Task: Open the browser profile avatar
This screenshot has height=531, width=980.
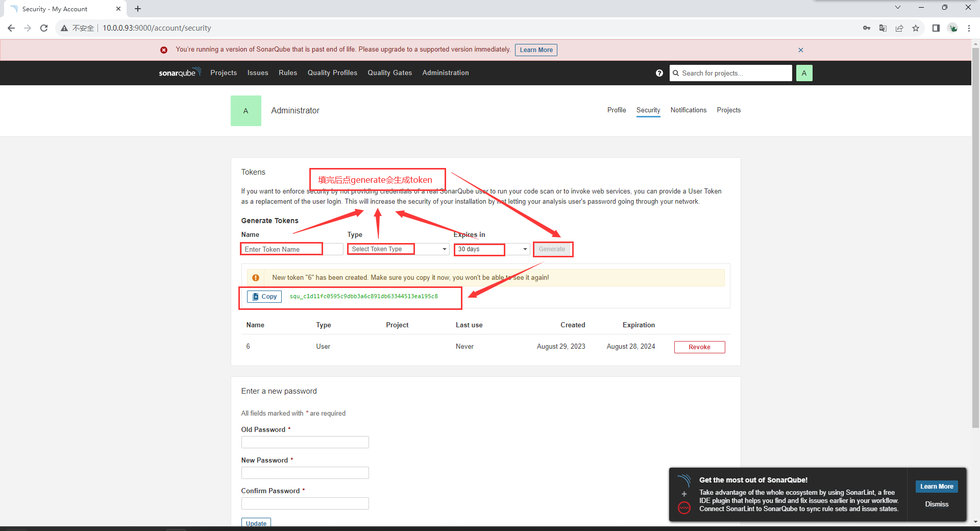Action: 952,28
